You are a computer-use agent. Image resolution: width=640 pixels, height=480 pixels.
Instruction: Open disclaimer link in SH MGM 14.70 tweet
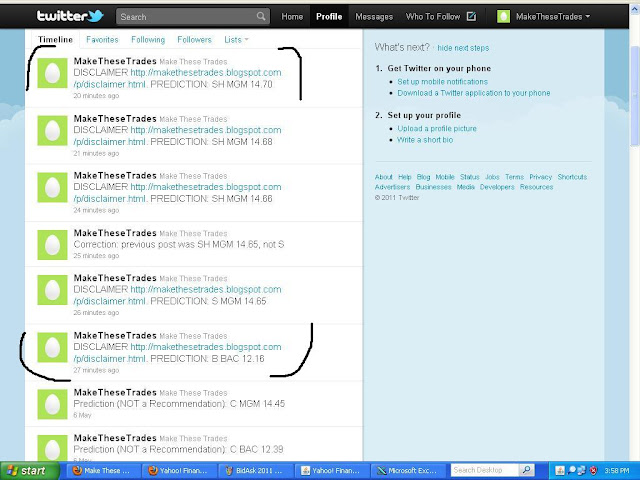point(178,78)
